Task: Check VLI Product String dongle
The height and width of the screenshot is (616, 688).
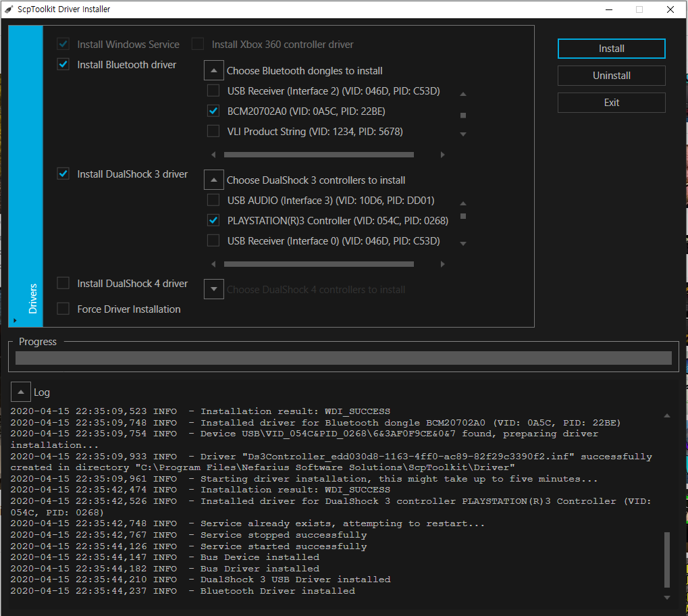Action: (213, 131)
